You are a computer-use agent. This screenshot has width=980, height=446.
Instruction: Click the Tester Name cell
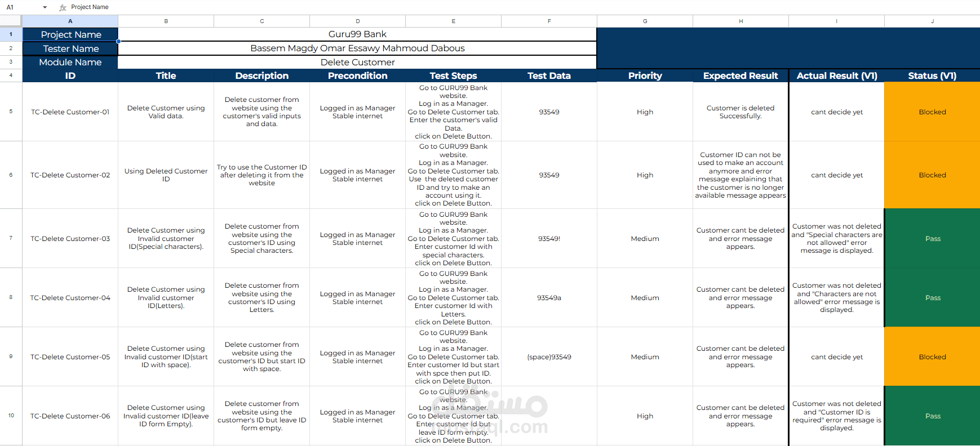point(70,48)
